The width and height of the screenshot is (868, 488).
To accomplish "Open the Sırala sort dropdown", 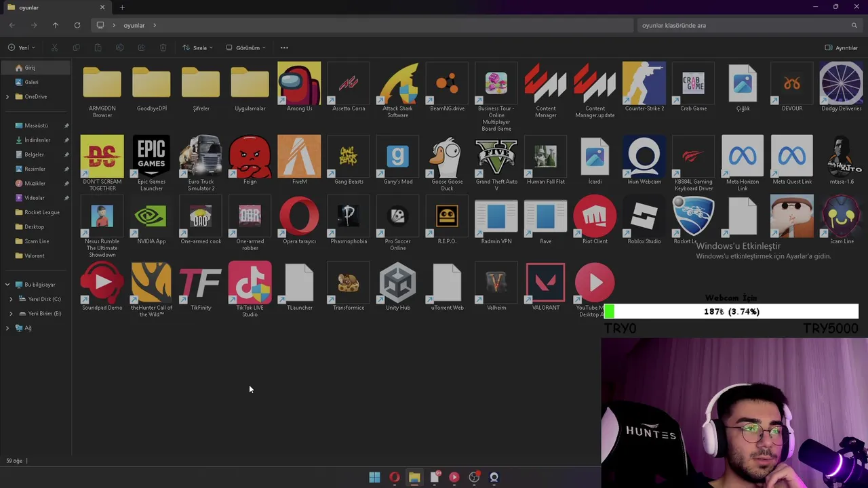I will 197,47.
